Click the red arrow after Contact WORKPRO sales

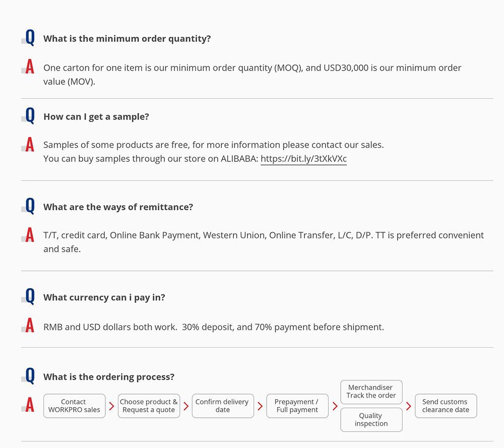click(111, 406)
